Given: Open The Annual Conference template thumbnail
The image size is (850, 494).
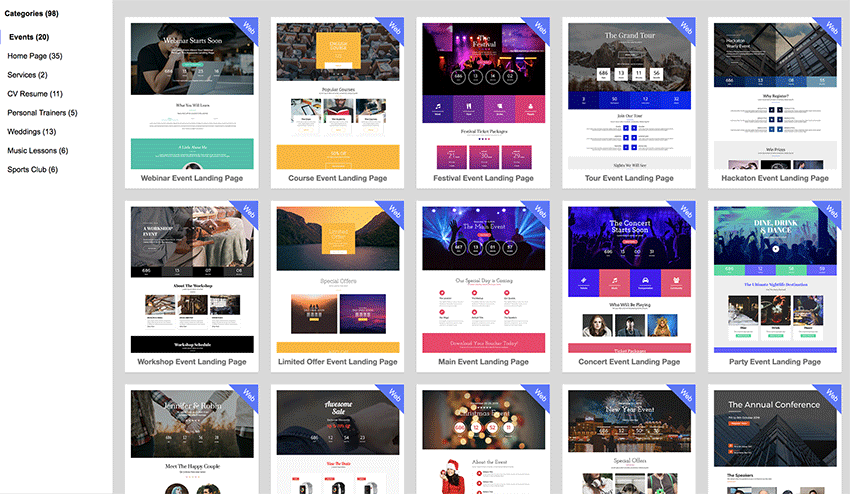Looking at the screenshot, I should [775, 442].
